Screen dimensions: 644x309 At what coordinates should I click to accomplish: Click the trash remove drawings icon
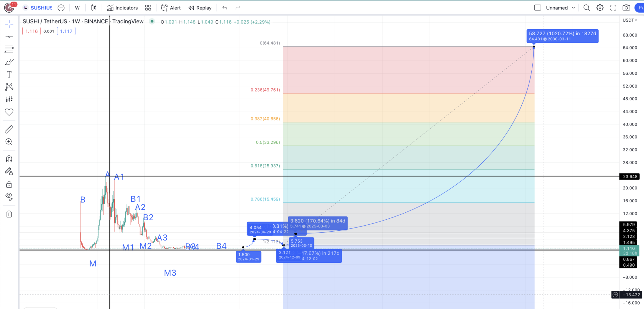point(9,214)
